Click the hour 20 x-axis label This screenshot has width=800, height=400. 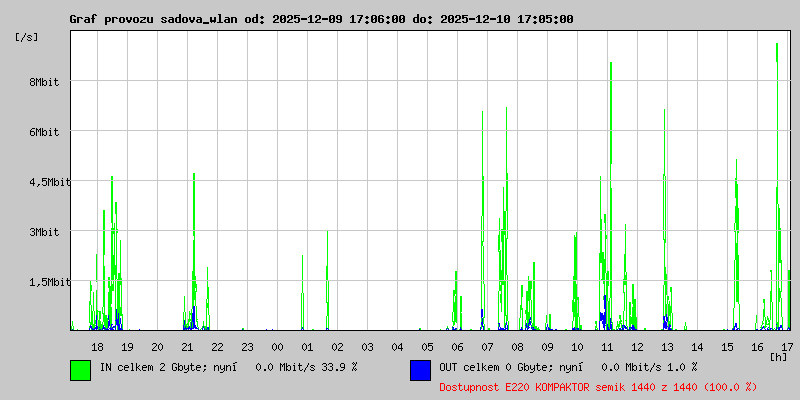[x=157, y=347]
